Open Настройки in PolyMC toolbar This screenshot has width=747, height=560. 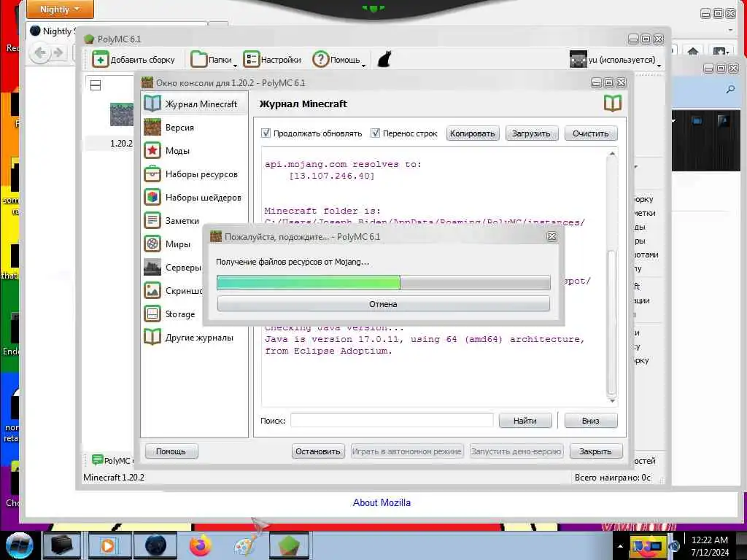[x=272, y=60]
